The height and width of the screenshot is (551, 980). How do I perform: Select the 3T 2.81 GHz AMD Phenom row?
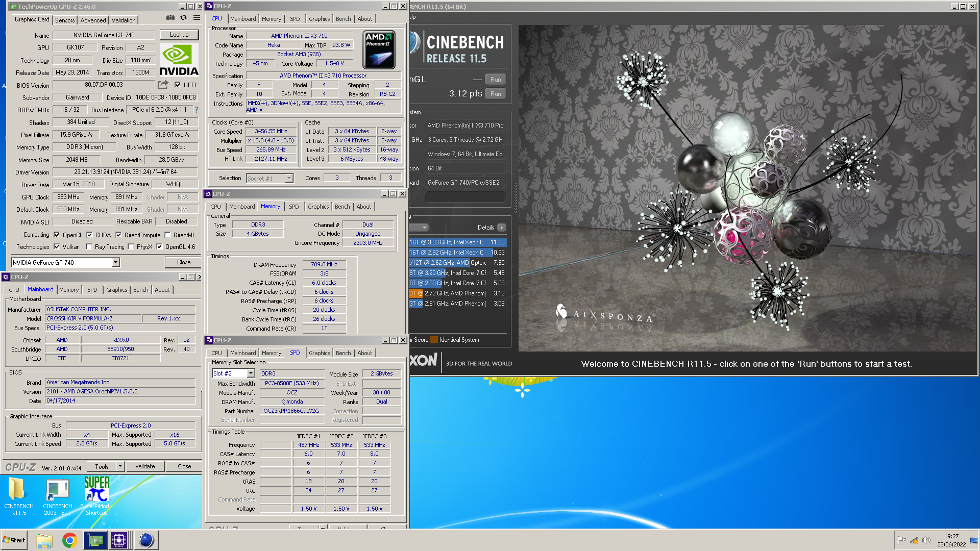pyautogui.click(x=457, y=304)
